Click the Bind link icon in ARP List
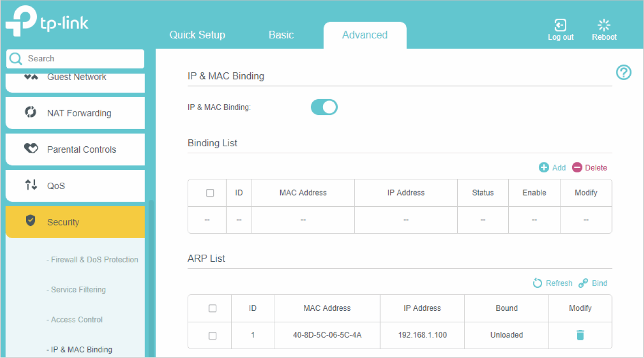This screenshot has width=644, height=358. coord(584,283)
